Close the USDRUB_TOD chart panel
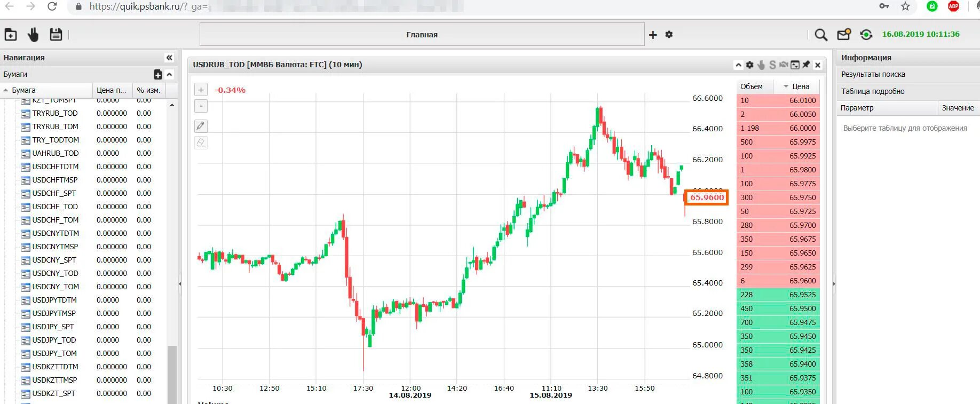The height and width of the screenshot is (404, 980). 818,65
